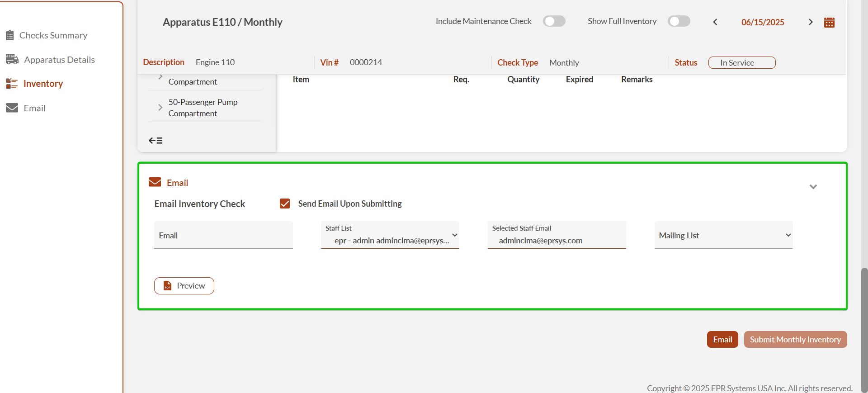Uncheck Send Email Upon Submitting checkbox
Viewport: 868px width, 393px height.
click(x=285, y=204)
